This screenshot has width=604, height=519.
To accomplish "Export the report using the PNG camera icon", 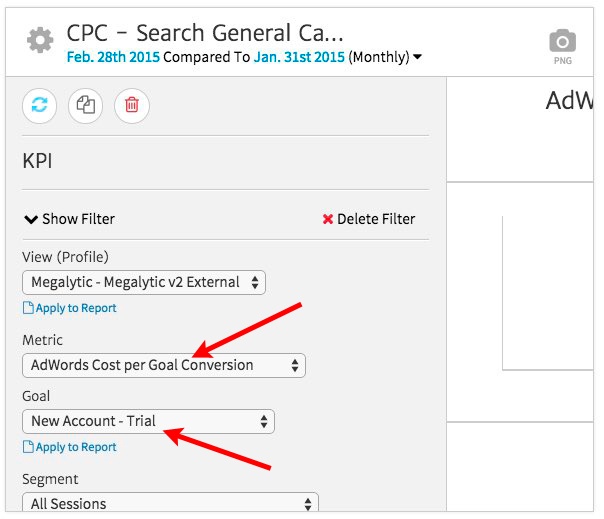I will 563,46.
